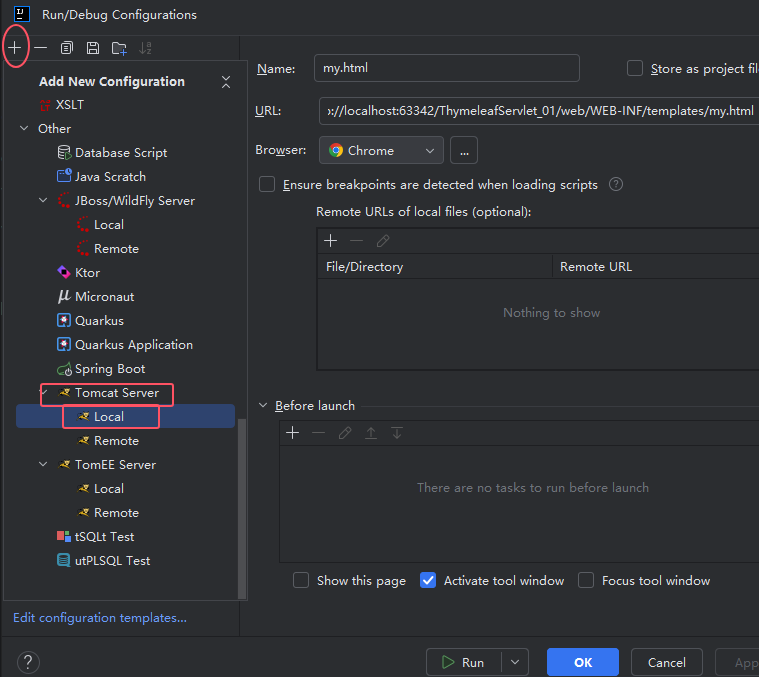Open the Run button dropdown arrow
The width and height of the screenshot is (759, 677).
[515, 662]
